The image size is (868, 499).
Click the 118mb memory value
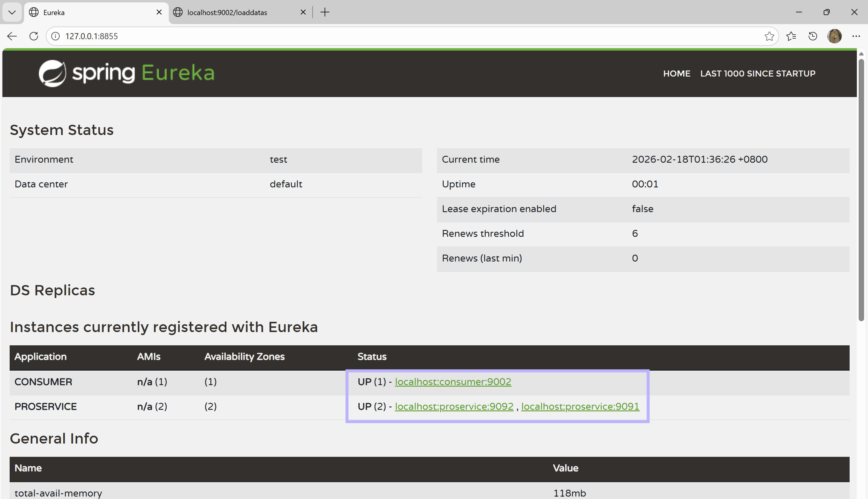click(x=570, y=493)
